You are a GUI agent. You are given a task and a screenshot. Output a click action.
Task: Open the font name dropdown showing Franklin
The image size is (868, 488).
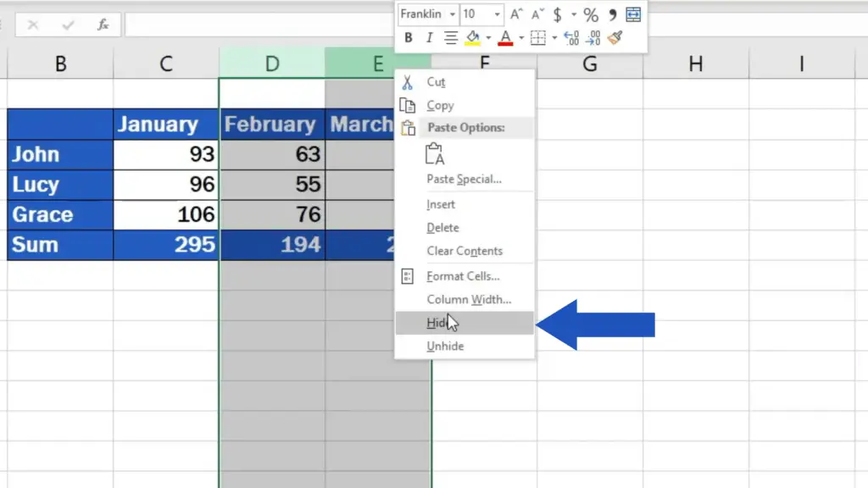452,14
